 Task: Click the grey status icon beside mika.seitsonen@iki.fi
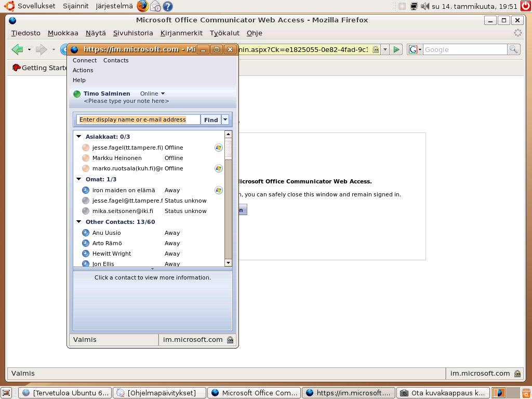click(x=86, y=211)
